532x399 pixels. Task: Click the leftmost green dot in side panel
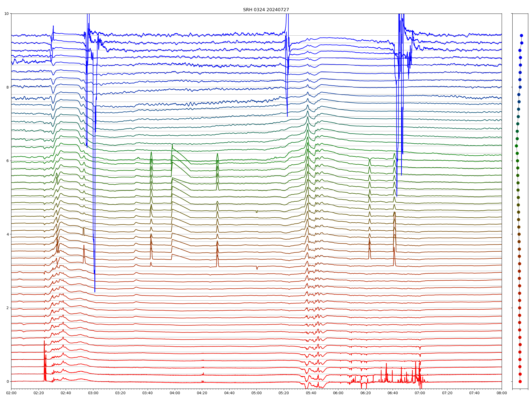coord(516,146)
